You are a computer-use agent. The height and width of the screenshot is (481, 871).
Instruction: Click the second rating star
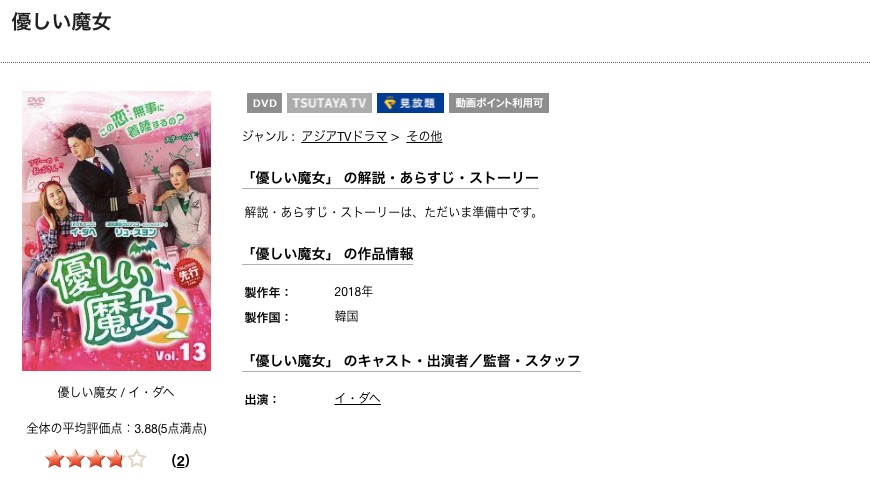pos(75,460)
